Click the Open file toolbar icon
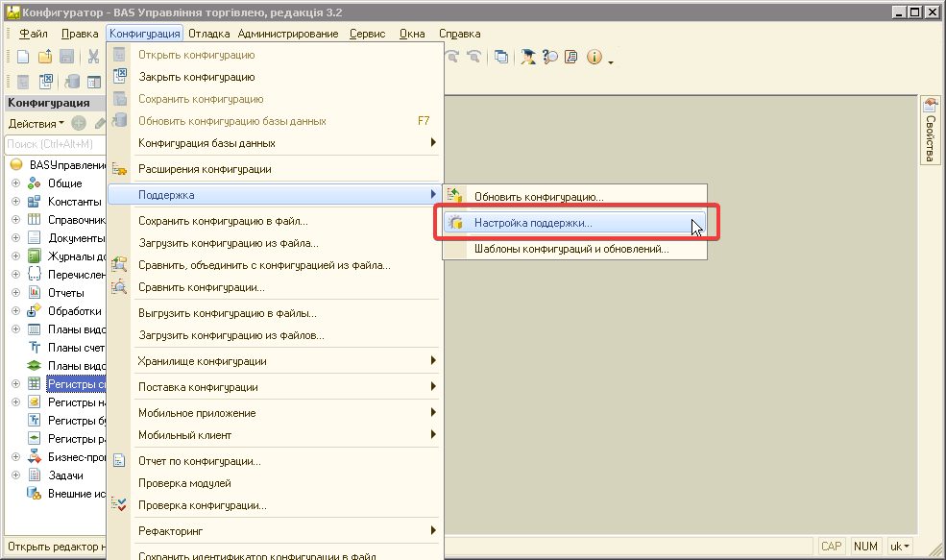 [x=45, y=57]
